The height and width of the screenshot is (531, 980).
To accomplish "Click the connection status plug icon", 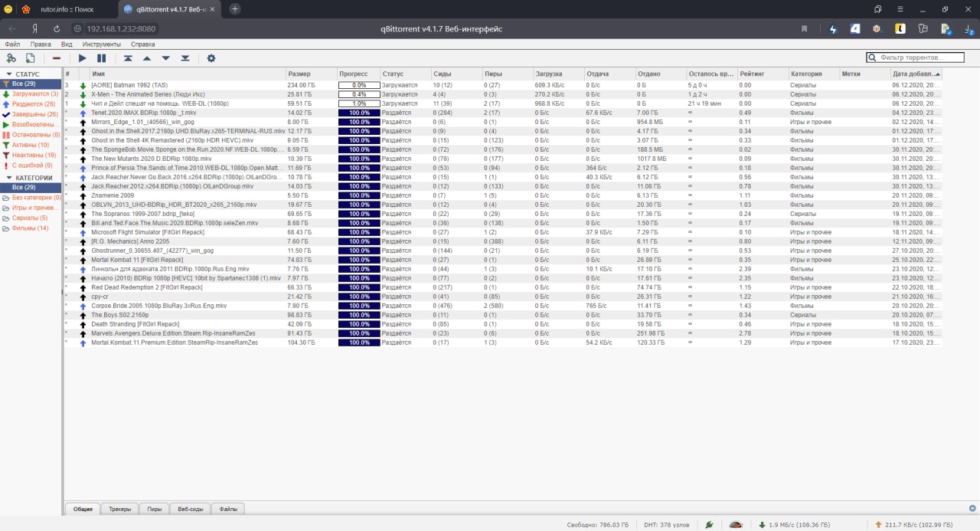I will click(709, 525).
